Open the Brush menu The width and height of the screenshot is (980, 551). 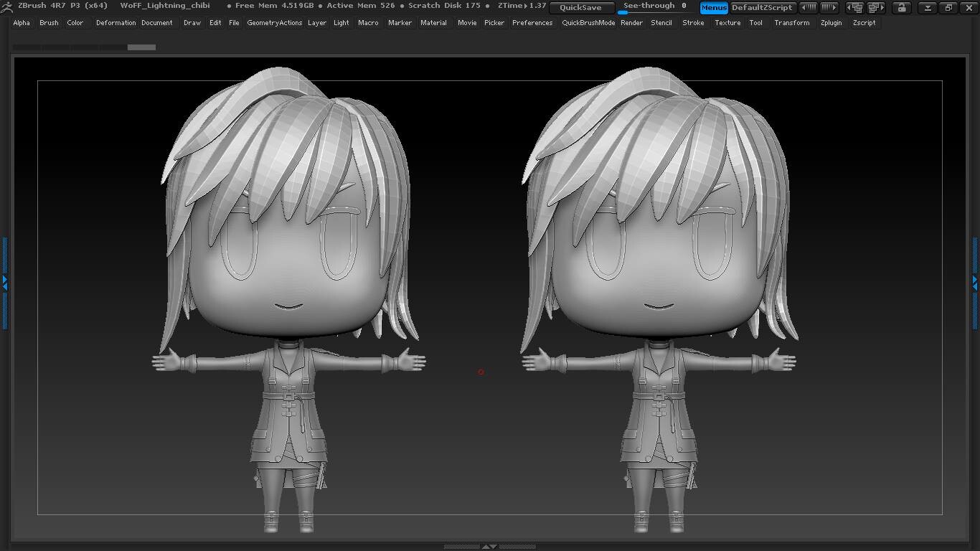pos(49,23)
